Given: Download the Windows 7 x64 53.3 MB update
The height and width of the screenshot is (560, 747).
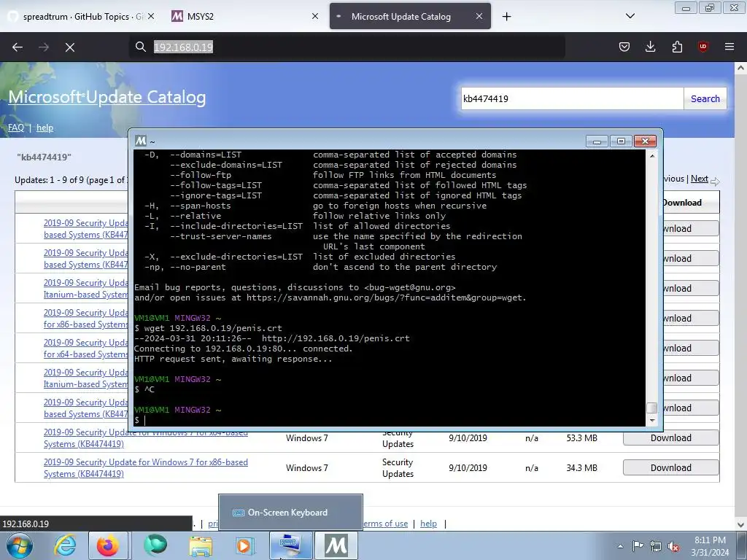Looking at the screenshot, I should tap(671, 437).
